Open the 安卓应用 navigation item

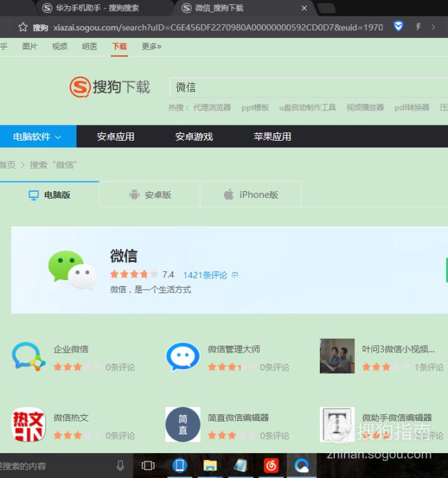pyautogui.click(x=115, y=137)
